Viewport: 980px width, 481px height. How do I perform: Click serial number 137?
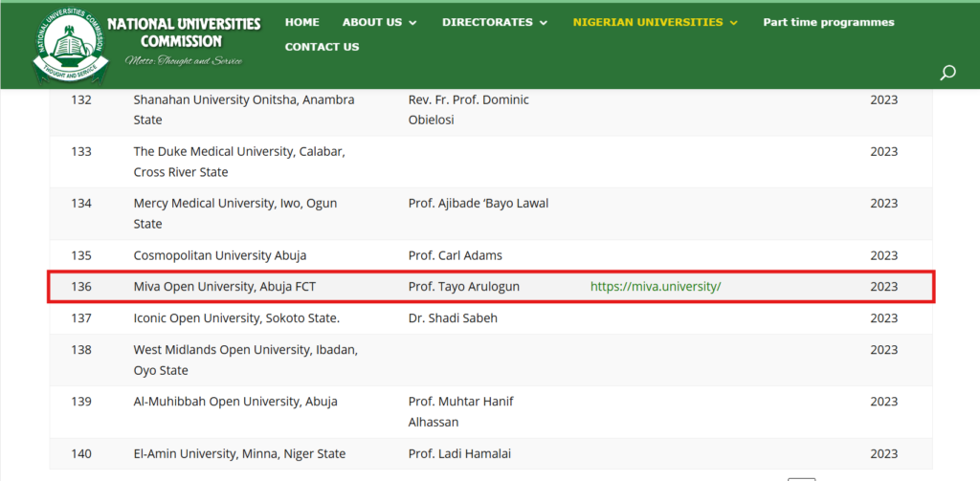80,318
